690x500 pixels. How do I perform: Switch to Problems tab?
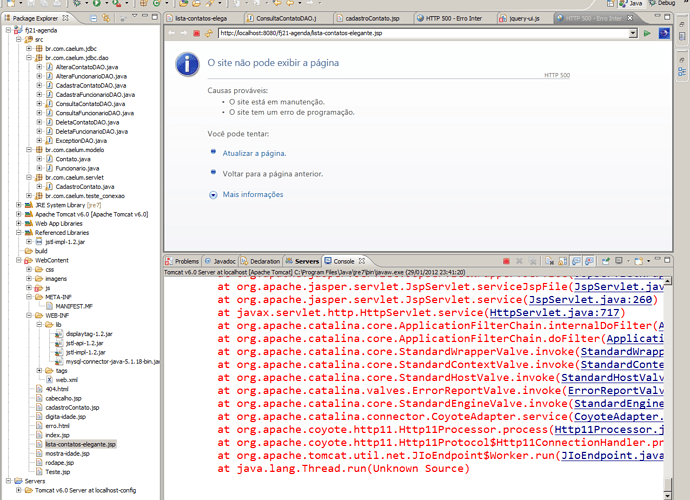182,261
